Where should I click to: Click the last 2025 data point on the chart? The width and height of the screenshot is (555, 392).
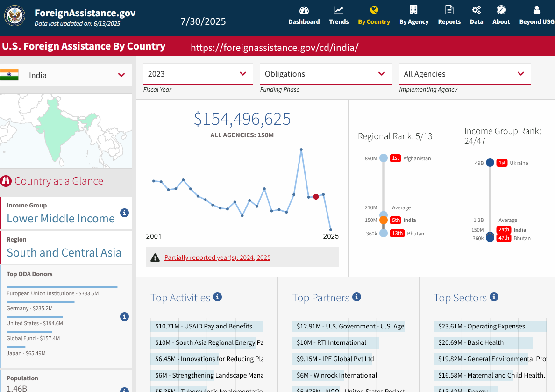point(331,230)
